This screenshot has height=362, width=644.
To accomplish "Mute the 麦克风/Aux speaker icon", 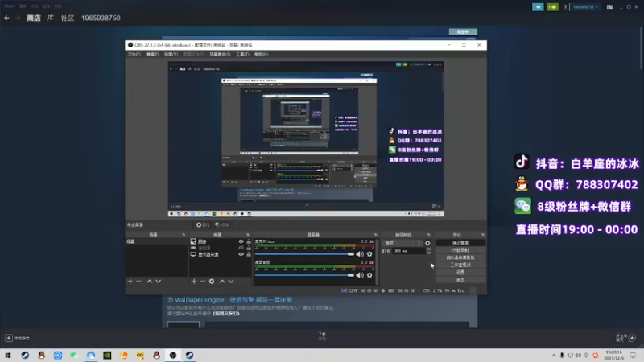I will coord(360,254).
